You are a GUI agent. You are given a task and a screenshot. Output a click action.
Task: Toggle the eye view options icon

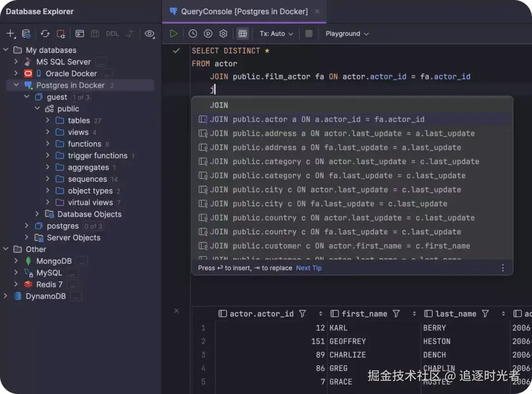150,33
